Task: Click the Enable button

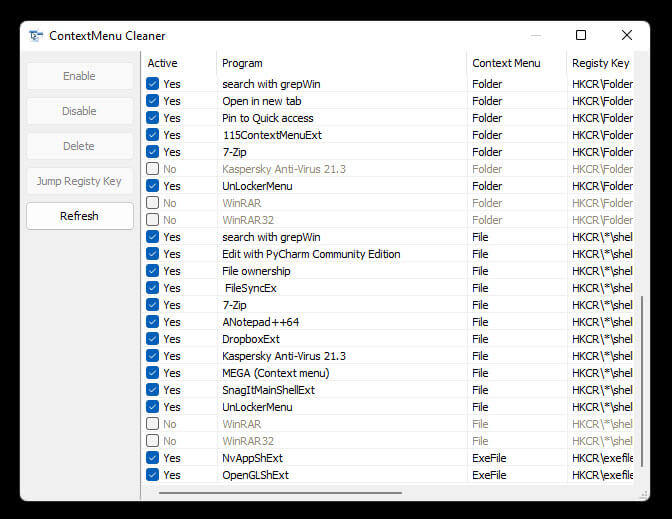Action: [x=80, y=76]
